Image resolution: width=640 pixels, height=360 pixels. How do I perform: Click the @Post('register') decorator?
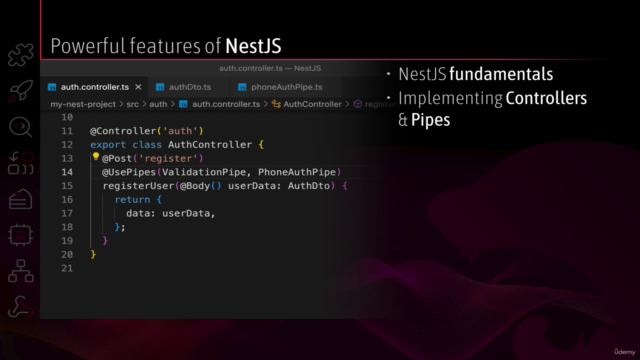[x=152, y=158]
